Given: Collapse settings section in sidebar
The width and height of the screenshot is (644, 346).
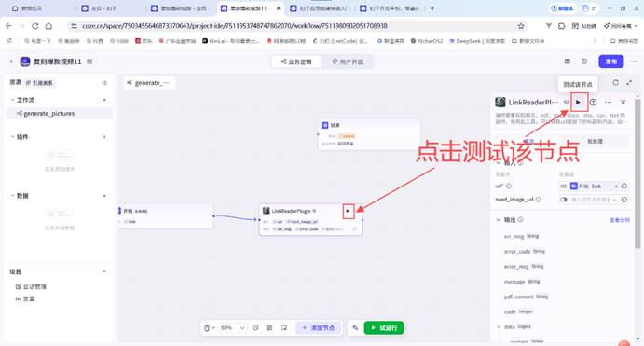Looking at the screenshot, I should tap(104, 271).
